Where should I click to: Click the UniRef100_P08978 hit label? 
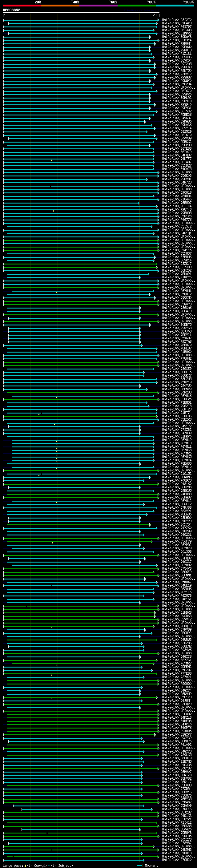point(177,481)
